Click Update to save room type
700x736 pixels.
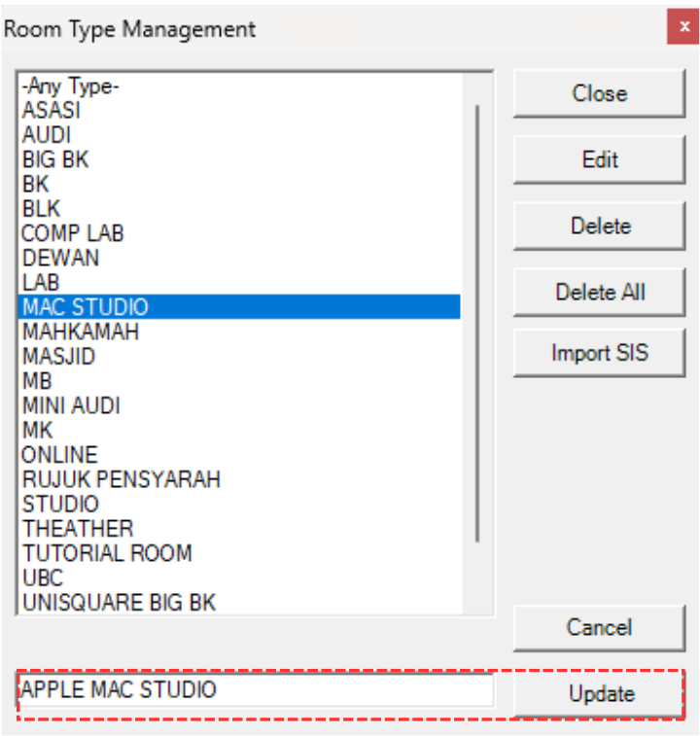[x=600, y=694]
